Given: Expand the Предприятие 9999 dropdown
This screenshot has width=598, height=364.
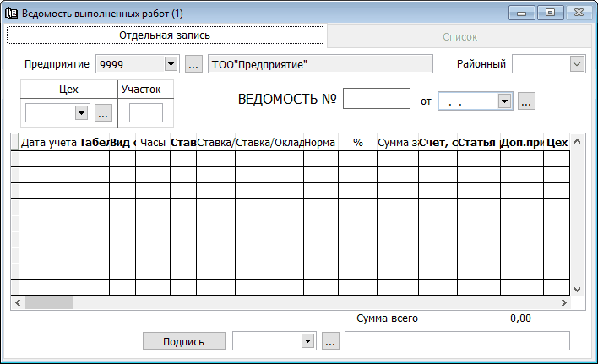Looking at the screenshot, I should tap(170, 64).
